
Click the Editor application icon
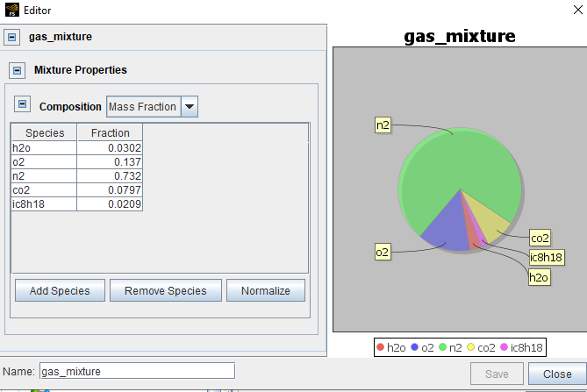point(12,11)
